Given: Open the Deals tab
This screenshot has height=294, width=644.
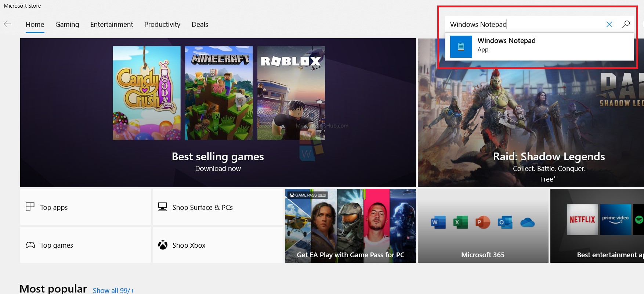Looking at the screenshot, I should 200,24.
